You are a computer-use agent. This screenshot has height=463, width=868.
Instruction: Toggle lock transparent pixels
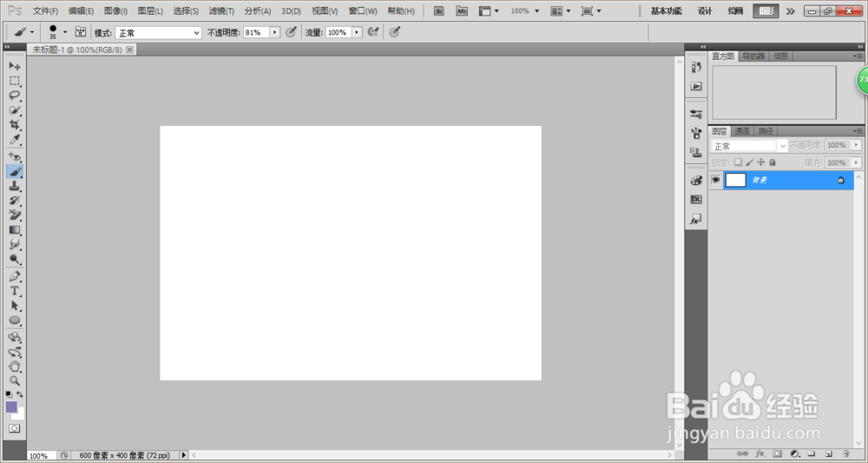tap(738, 162)
